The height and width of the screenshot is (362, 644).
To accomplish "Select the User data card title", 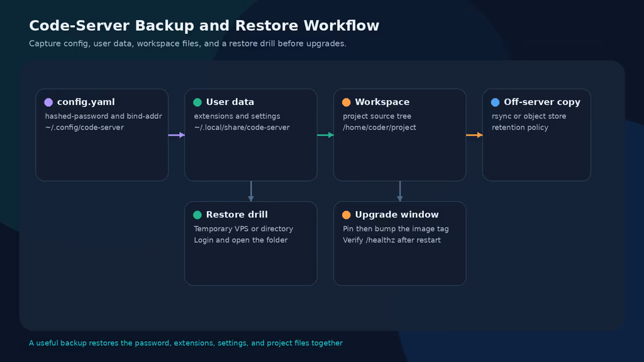I will pyautogui.click(x=230, y=102).
